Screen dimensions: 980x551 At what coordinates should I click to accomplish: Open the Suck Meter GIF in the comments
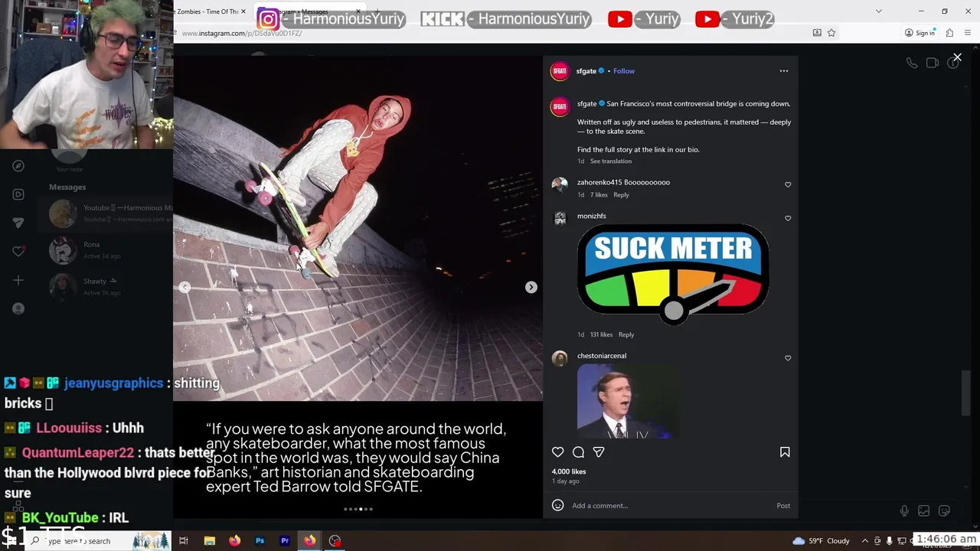point(673,275)
